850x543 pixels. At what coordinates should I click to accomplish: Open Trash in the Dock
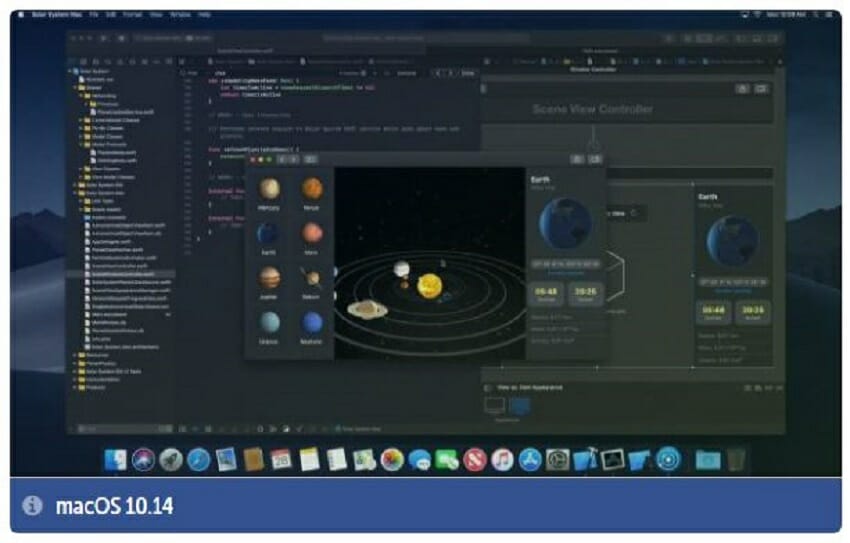pos(736,460)
